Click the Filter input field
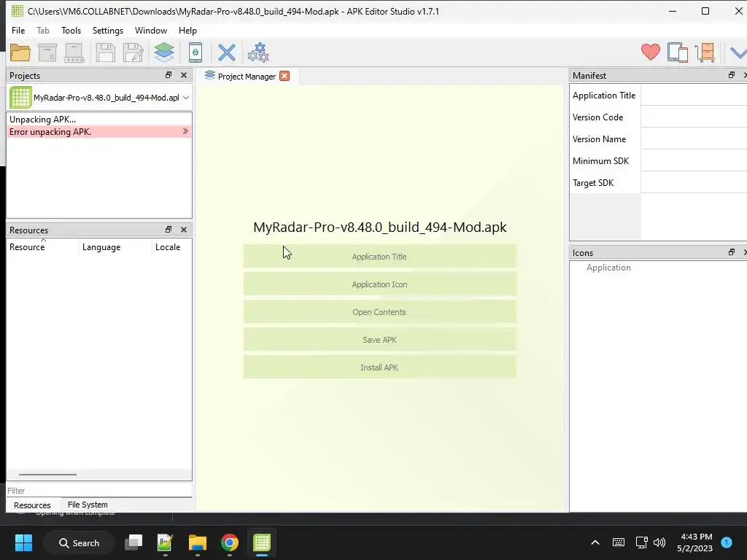The height and width of the screenshot is (560, 747). click(x=99, y=491)
